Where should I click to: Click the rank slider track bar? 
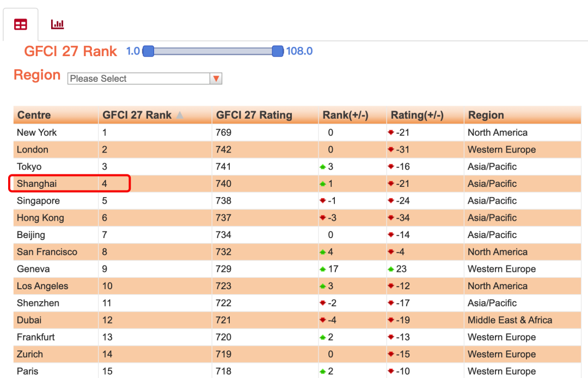(x=213, y=51)
